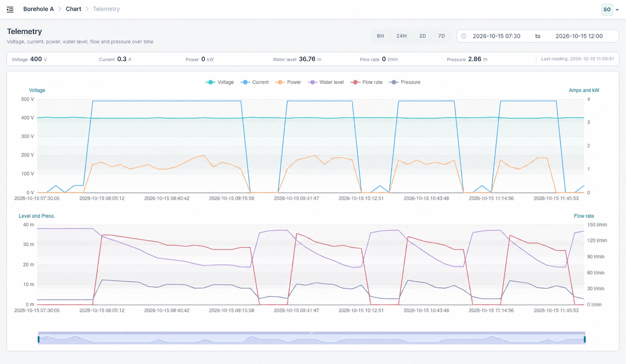Click the Amps and kW axis title
The image size is (626, 364).
(584, 91)
